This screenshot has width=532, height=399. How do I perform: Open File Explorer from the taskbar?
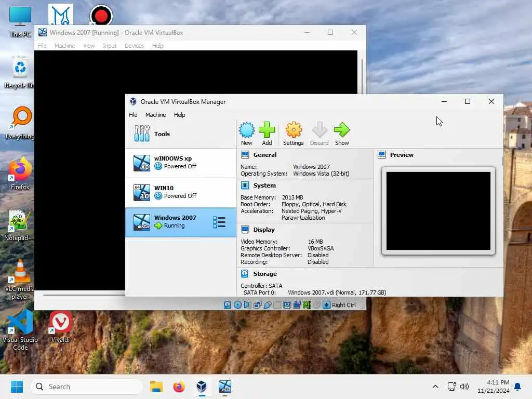pyautogui.click(x=156, y=387)
